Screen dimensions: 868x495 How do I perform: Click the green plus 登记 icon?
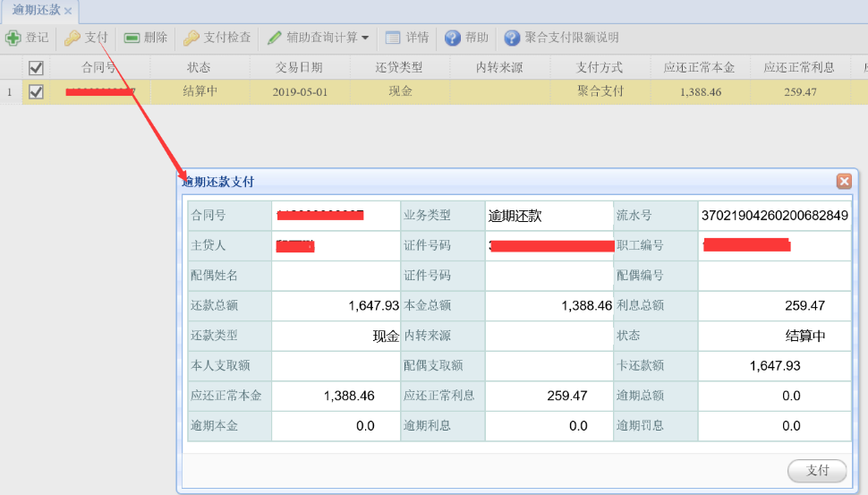click(13, 38)
